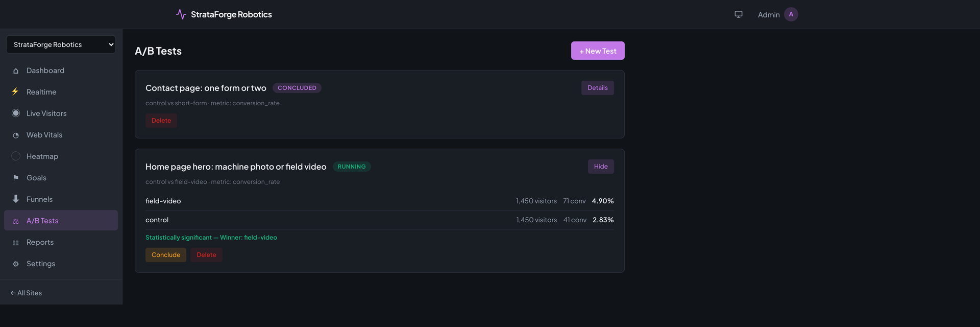Screen dimensions: 980x327
Task: Click the Reports list icon
Action: (x=16, y=243)
